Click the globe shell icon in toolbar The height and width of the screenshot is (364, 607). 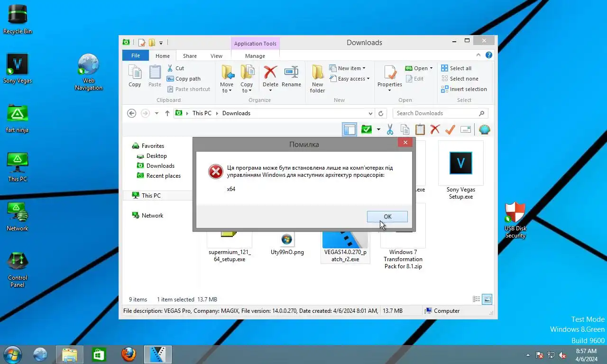(x=484, y=129)
